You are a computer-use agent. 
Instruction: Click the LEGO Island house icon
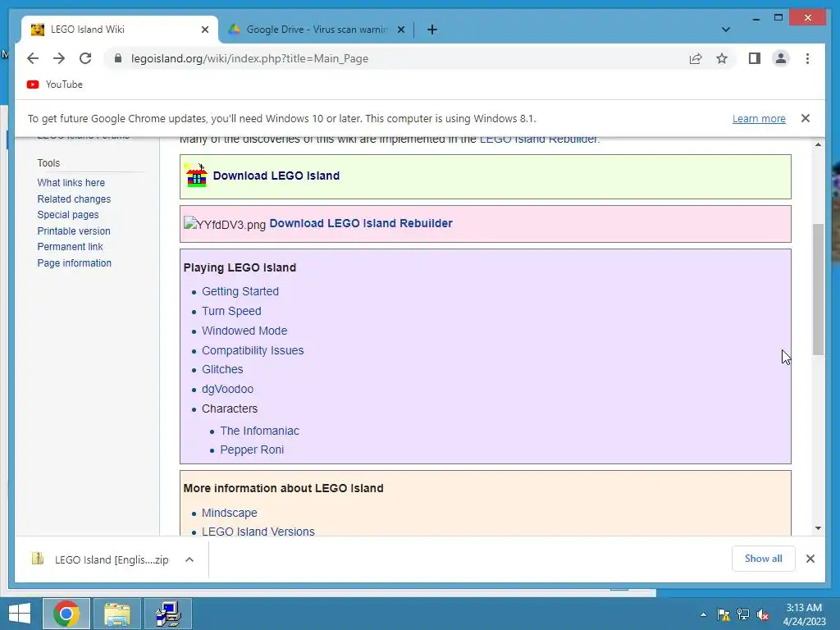(196, 176)
